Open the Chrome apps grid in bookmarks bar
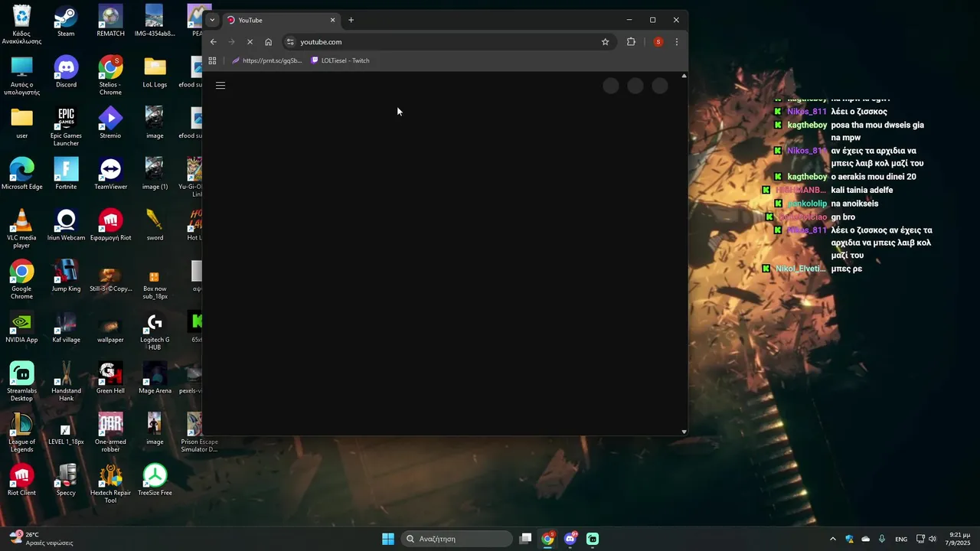Screen dimensions: 980x551 tap(212, 60)
